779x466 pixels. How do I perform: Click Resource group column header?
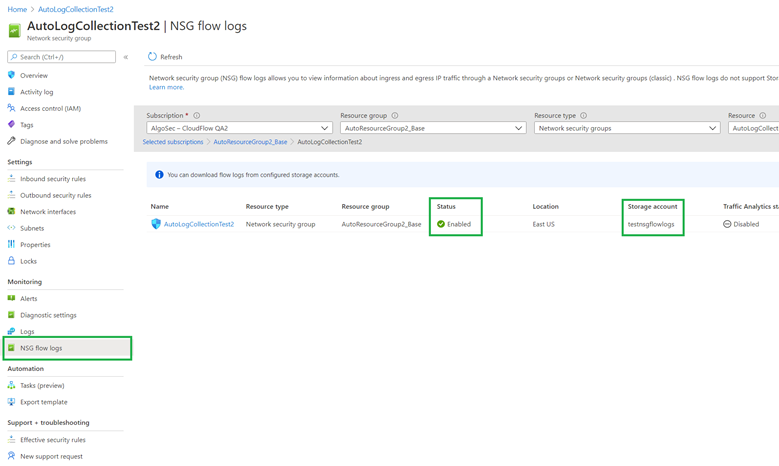coord(365,206)
